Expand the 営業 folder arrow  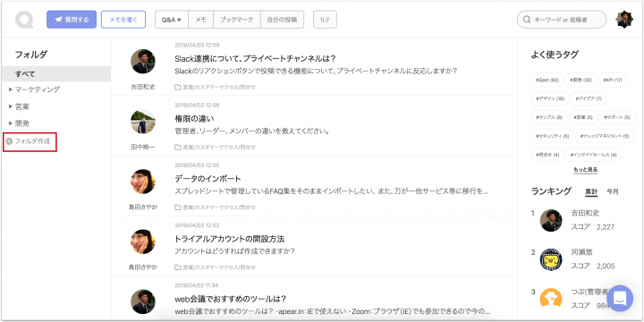point(10,106)
